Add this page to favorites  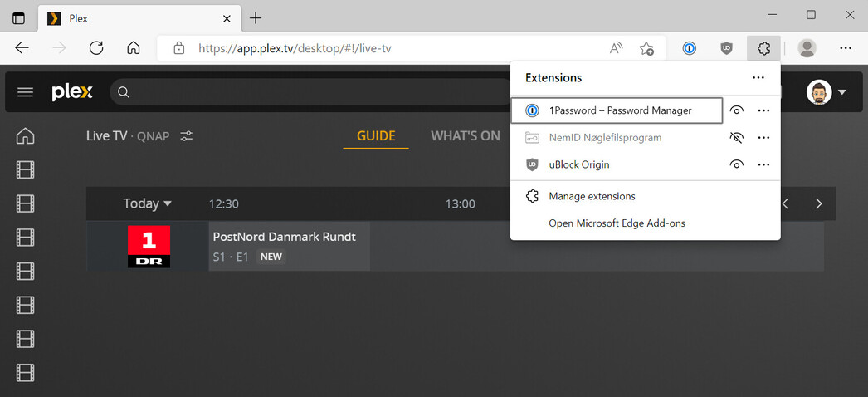[646, 48]
